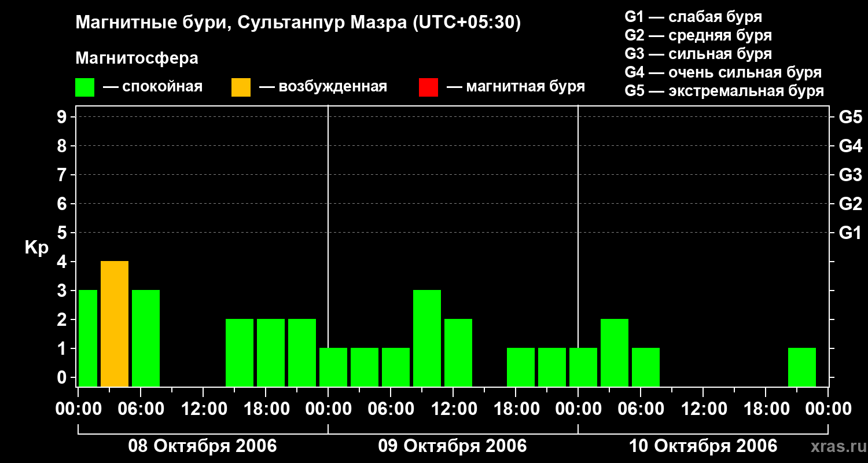
Task: Click the '08 Октября 2006' date label
Action: pyautogui.click(x=203, y=446)
